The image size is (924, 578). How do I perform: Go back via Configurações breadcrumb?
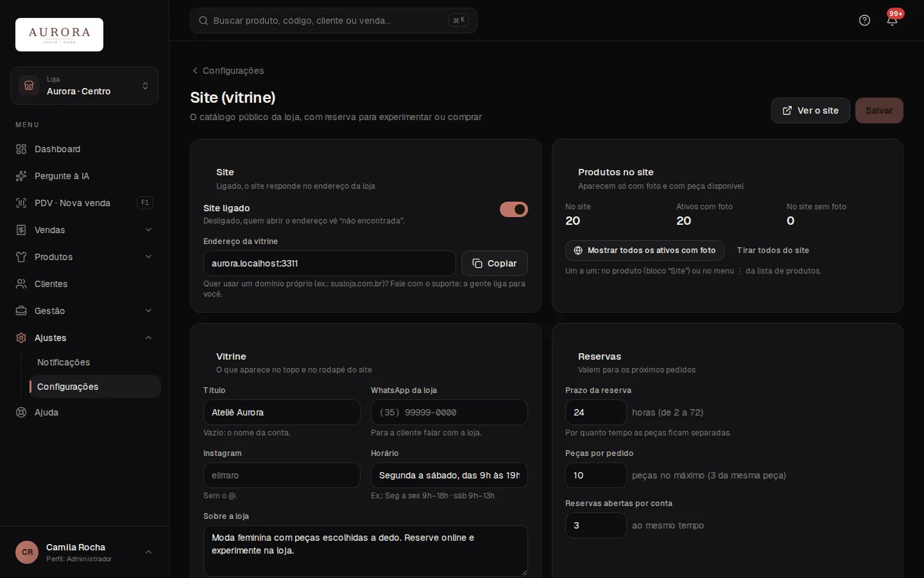coord(228,71)
